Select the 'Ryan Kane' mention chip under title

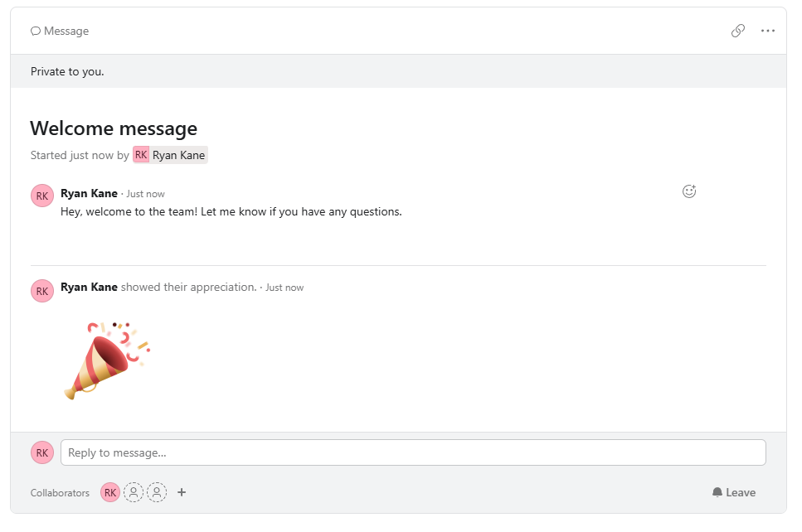point(169,155)
